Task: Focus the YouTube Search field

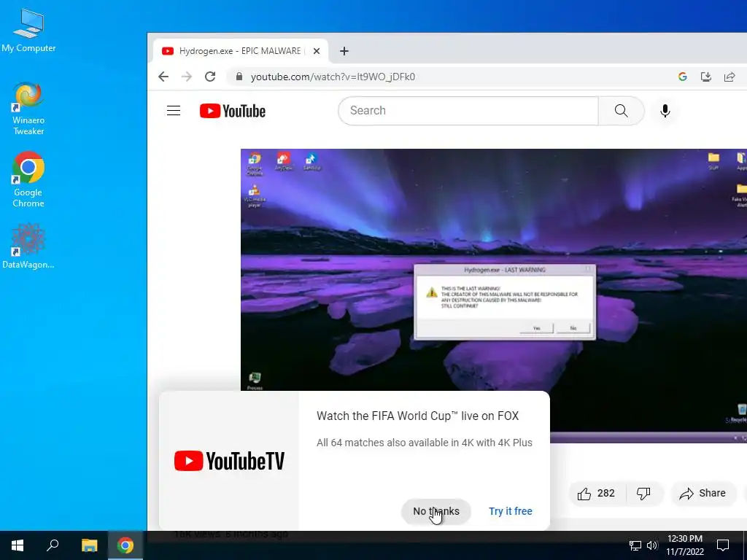Action: click(x=468, y=111)
